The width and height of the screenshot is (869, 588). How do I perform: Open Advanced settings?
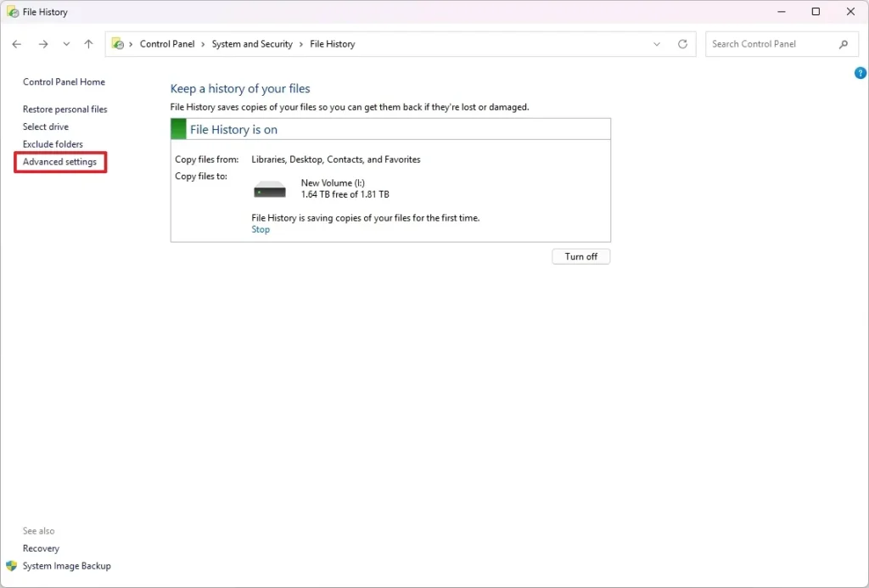[x=59, y=162]
